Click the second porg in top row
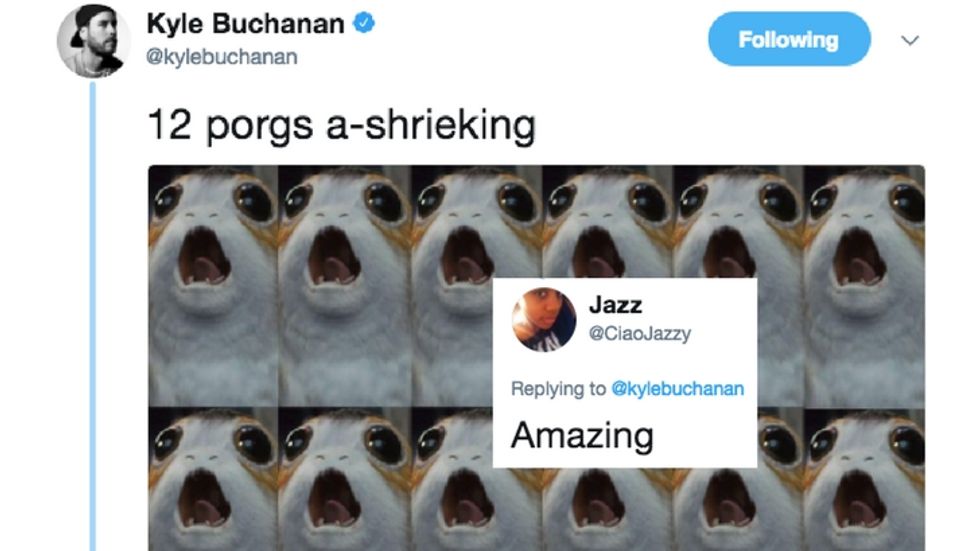Viewport: 980px width, 551px height. pos(344,286)
